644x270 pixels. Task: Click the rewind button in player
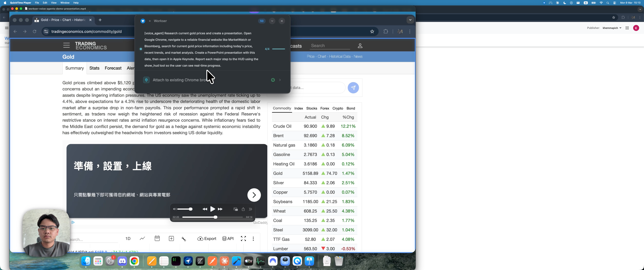[x=205, y=209]
